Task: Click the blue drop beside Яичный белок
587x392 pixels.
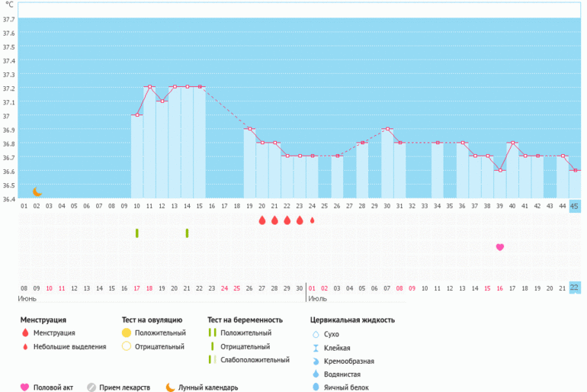Action: [x=316, y=387]
